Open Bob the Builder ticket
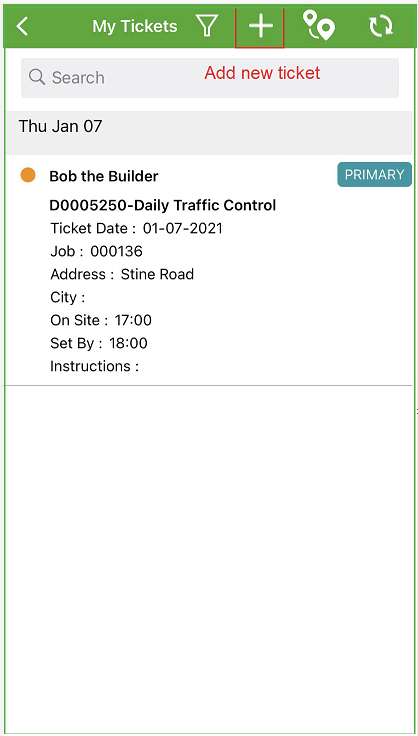The image size is (418, 736). click(104, 176)
